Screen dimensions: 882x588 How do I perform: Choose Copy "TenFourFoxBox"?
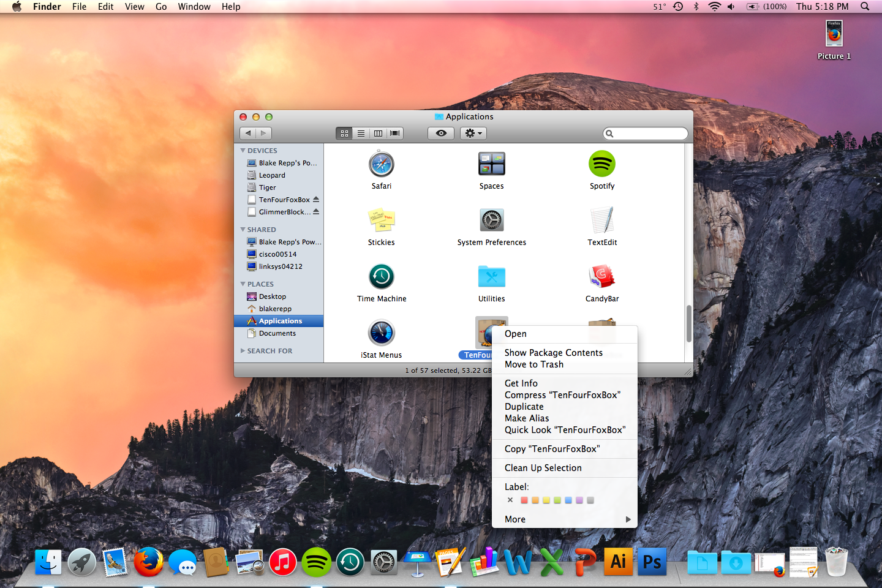click(565, 449)
